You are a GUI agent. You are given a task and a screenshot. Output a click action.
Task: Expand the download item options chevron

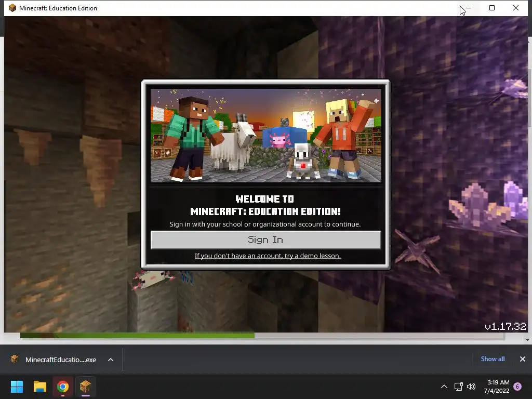(x=111, y=360)
